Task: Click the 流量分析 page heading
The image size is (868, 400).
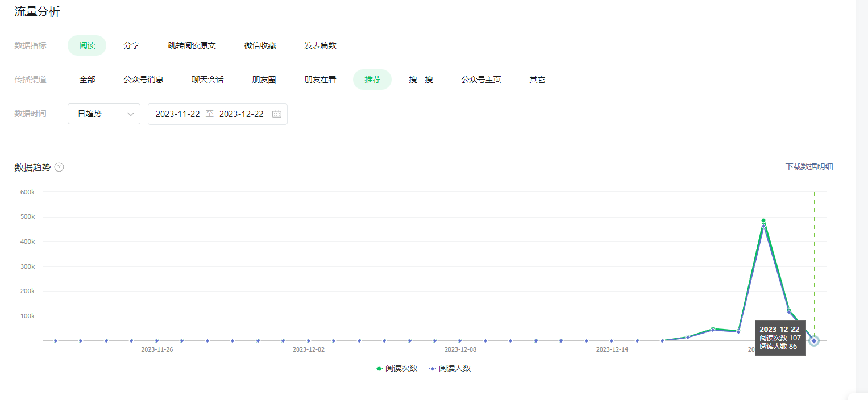Action: (37, 12)
